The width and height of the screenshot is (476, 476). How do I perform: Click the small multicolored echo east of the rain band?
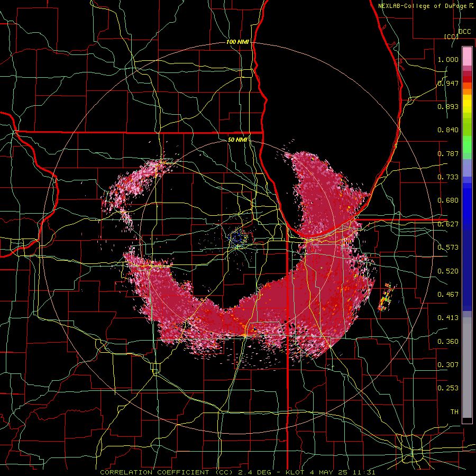(x=386, y=297)
